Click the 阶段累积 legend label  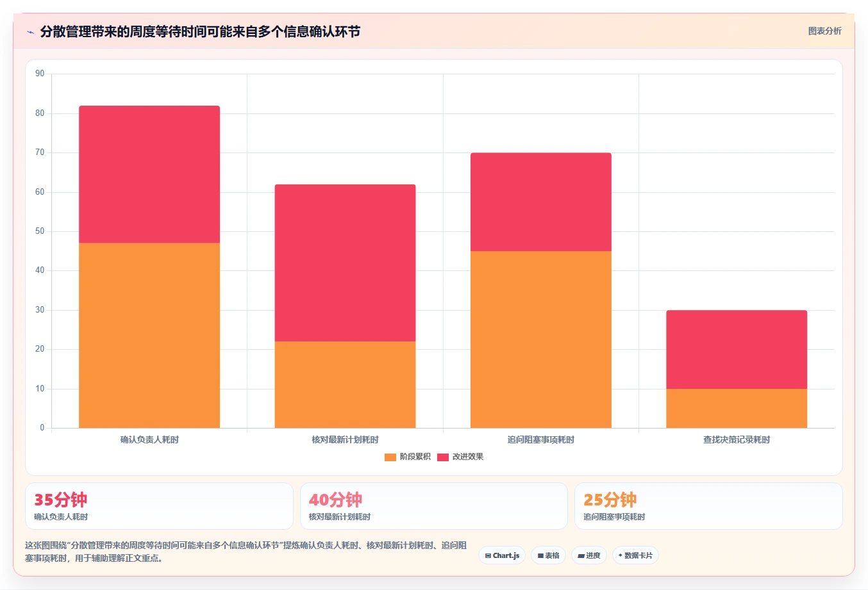415,457
